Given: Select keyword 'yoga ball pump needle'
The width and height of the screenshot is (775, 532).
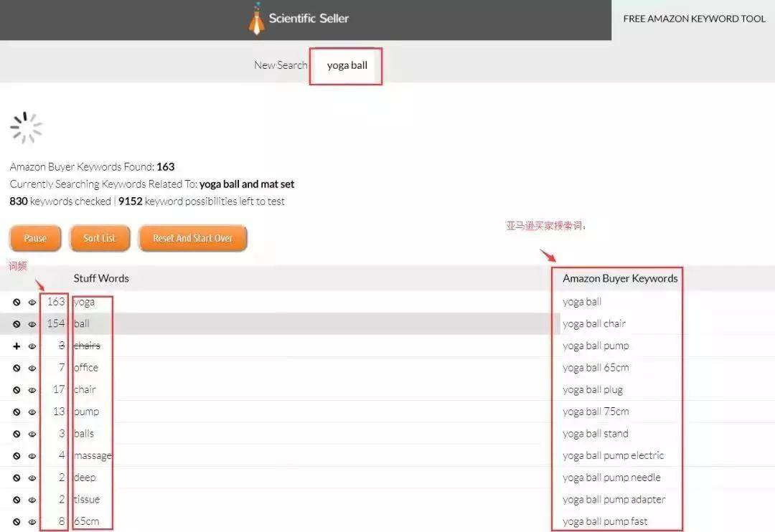Looking at the screenshot, I should click(611, 478).
